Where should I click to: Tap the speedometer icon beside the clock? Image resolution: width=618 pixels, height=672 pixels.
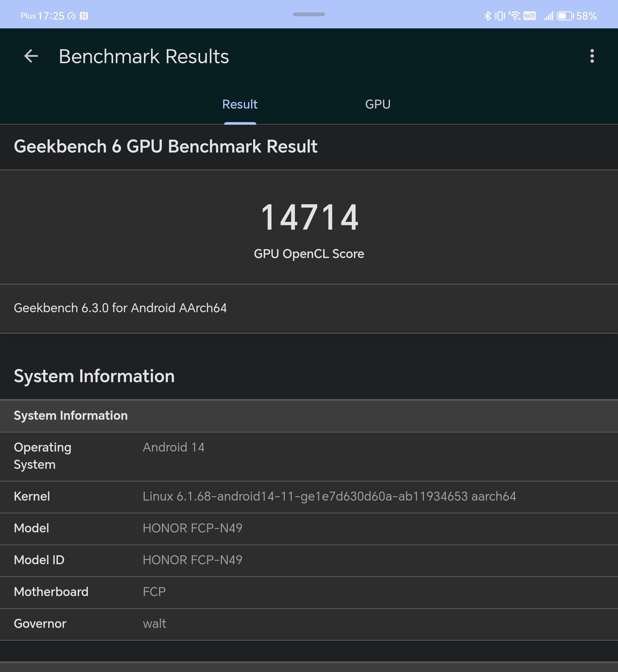pos(72,16)
